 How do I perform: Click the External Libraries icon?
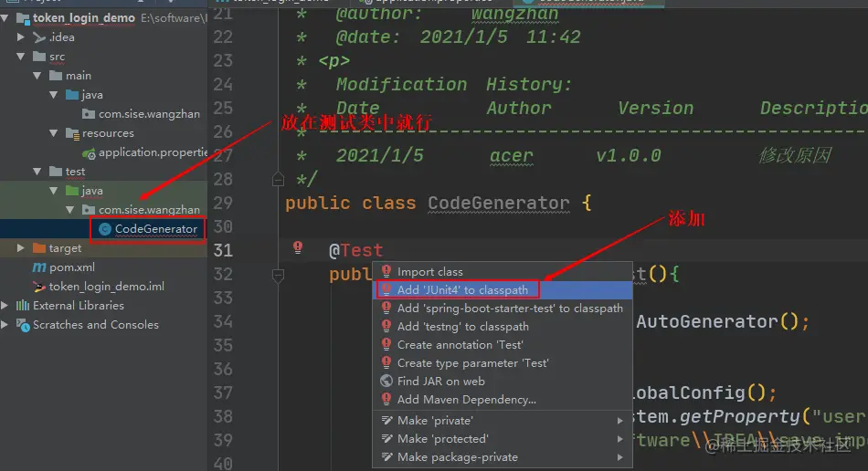coord(23,305)
